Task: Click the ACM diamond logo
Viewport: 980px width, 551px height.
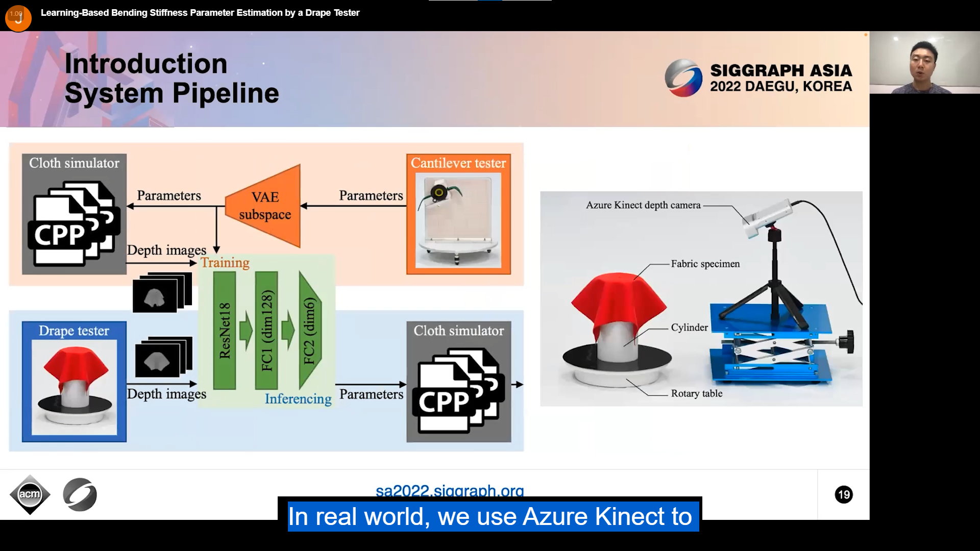Action: coord(30,494)
